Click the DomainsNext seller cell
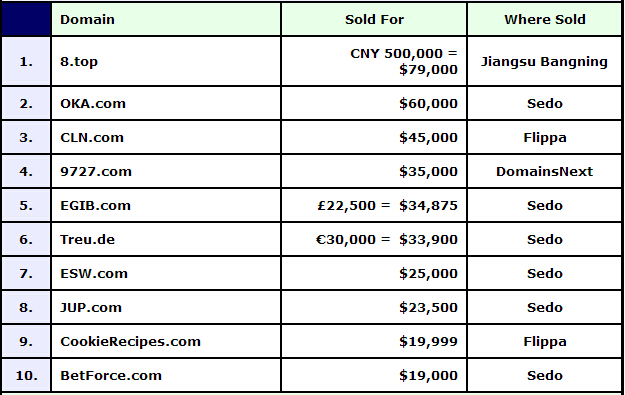625x395 pixels. (x=544, y=171)
